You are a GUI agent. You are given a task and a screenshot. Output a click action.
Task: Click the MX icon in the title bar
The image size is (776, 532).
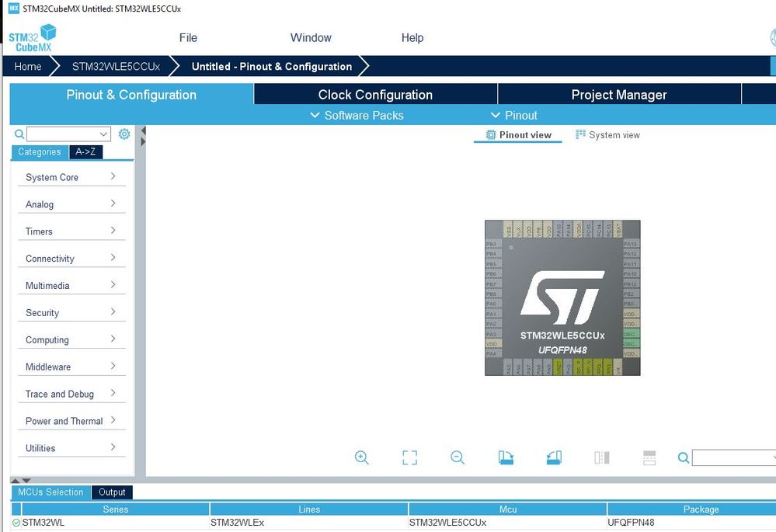(14, 9)
